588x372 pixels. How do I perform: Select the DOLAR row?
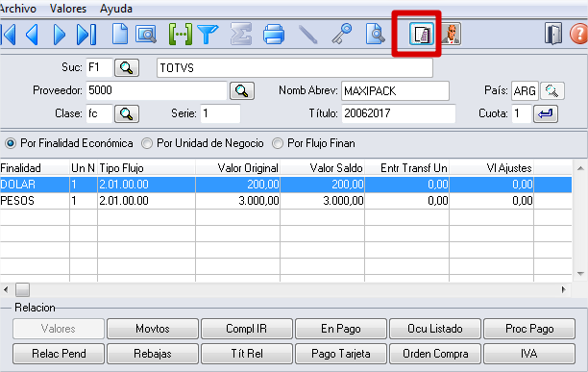point(285,185)
